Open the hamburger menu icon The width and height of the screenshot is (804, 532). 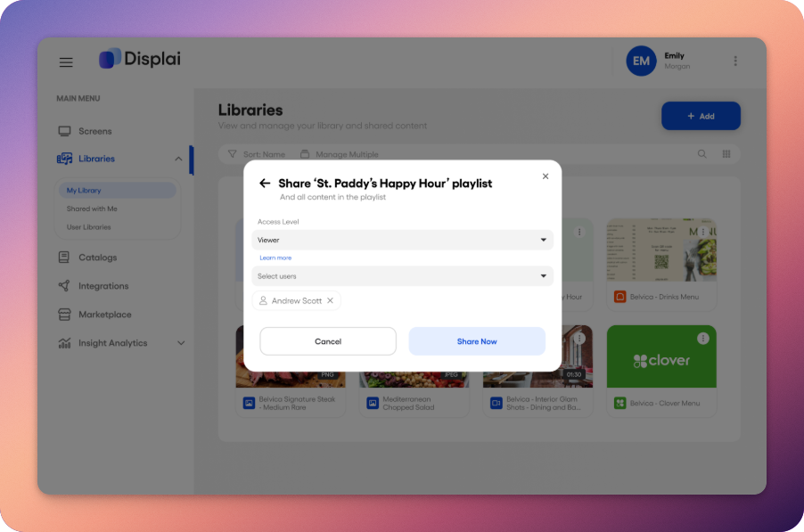click(x=66, y=62)
